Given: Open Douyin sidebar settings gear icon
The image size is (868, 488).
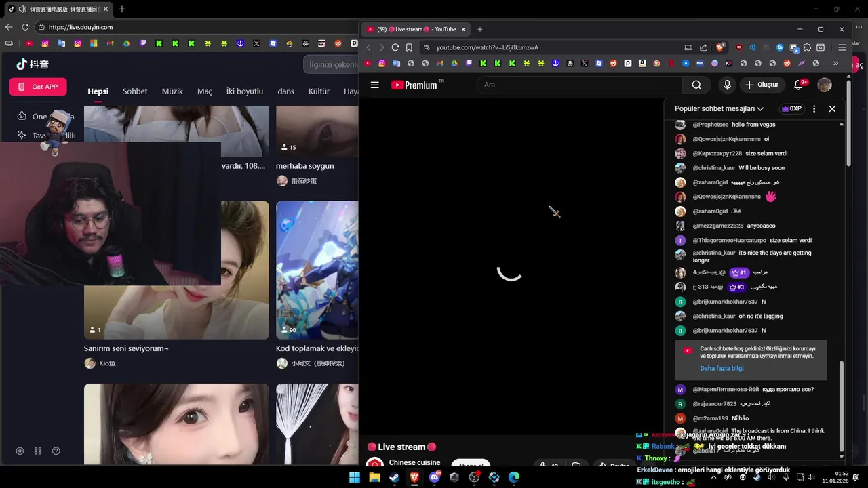Looking at the screenshot, I should tap(20, 451).
